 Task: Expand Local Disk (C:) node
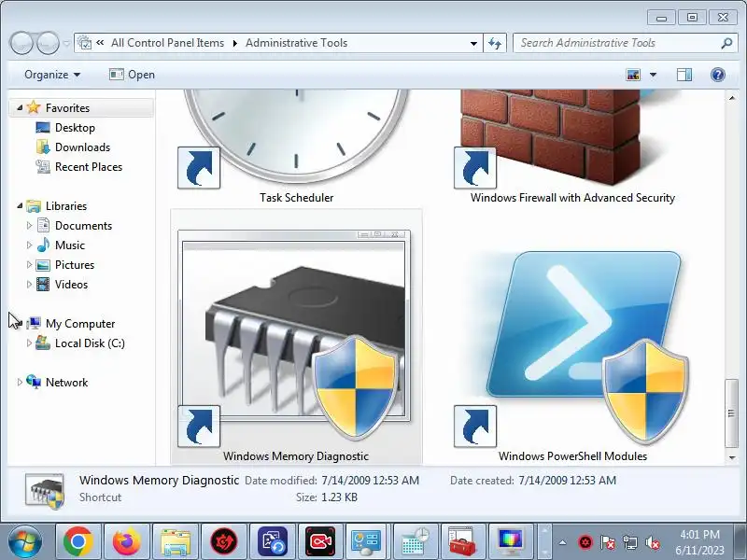coord(29,343)
